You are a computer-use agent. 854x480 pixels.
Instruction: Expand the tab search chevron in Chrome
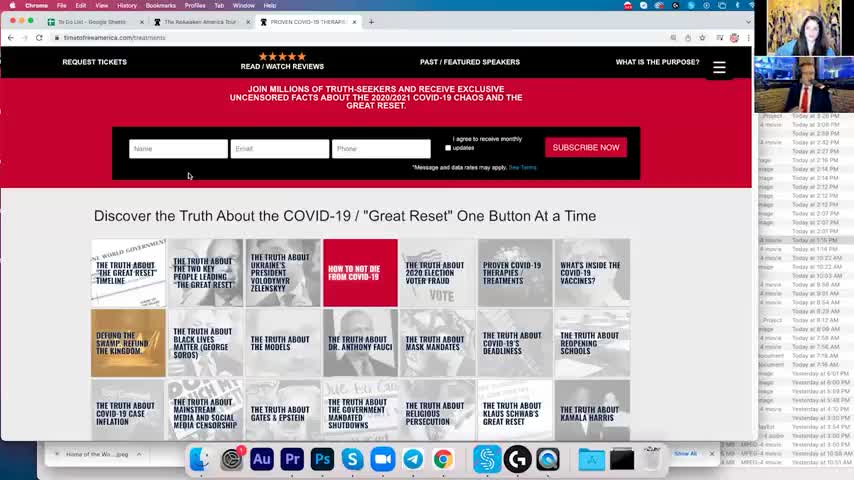coord(748,22)
